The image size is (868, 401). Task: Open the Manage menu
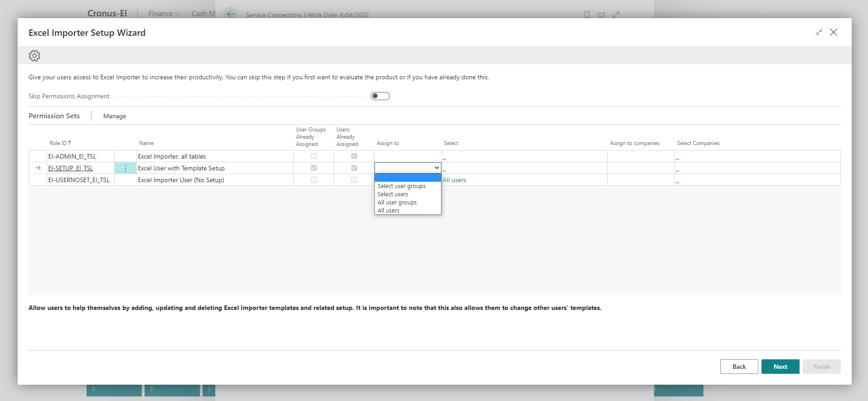click(115, 116)
